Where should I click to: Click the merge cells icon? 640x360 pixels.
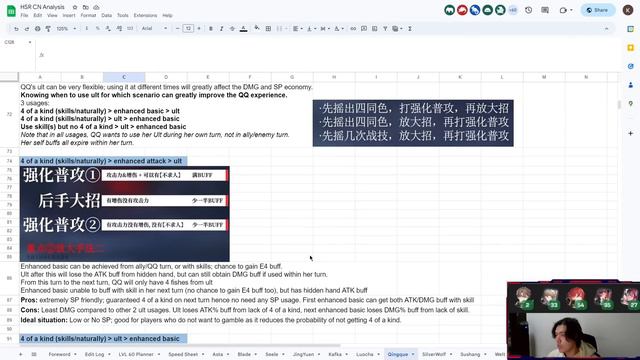pyautogui.click(x=280, y=29)
